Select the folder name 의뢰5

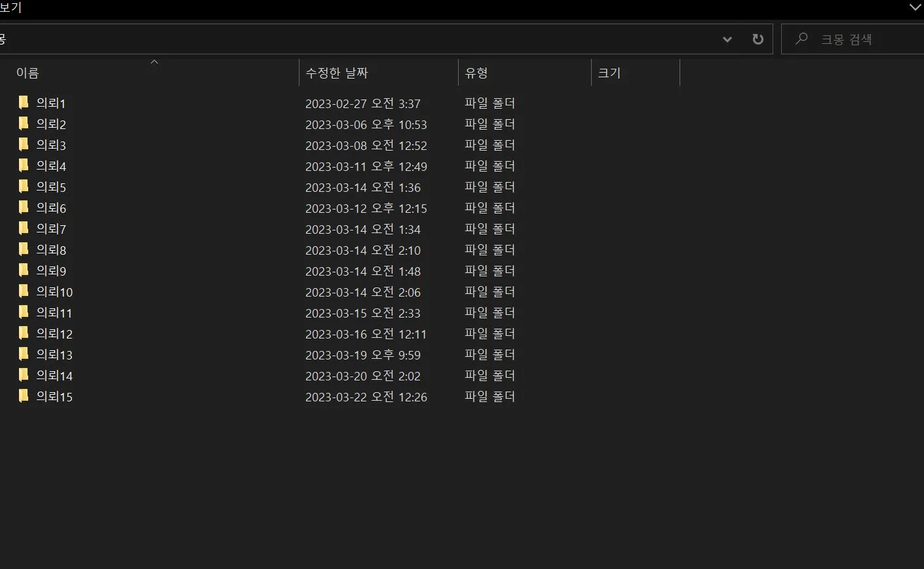51,187
